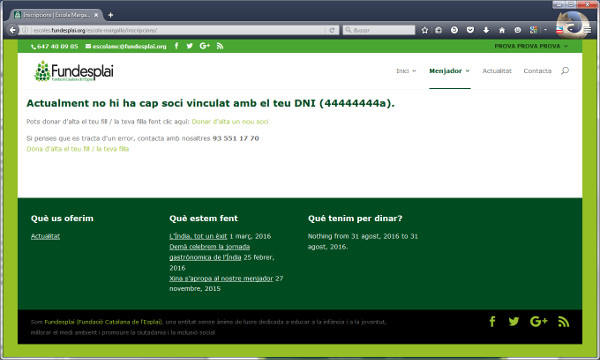Click the 'Què estem fent' footer heading
Screen dimensions: 600x360
tap(204, 218)
